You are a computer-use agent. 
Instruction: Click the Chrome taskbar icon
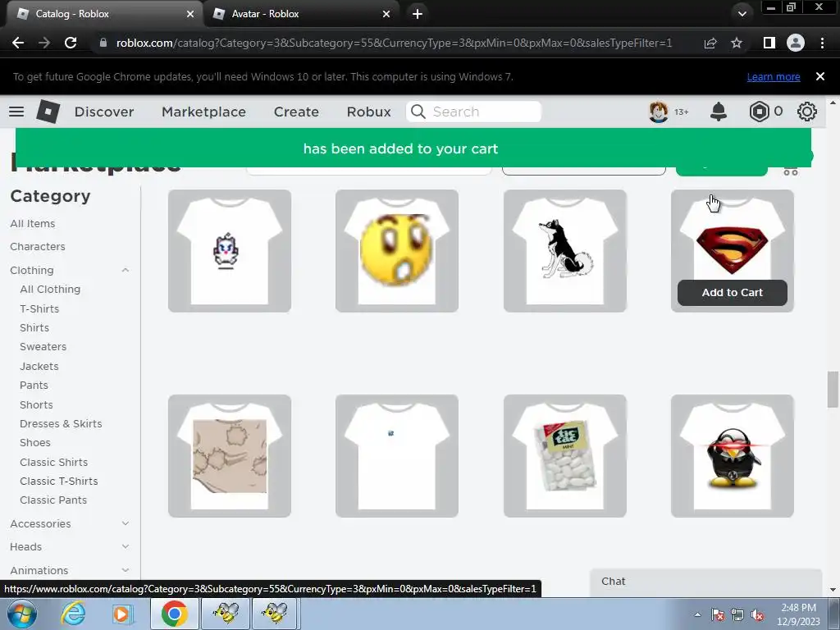(174, 614)
